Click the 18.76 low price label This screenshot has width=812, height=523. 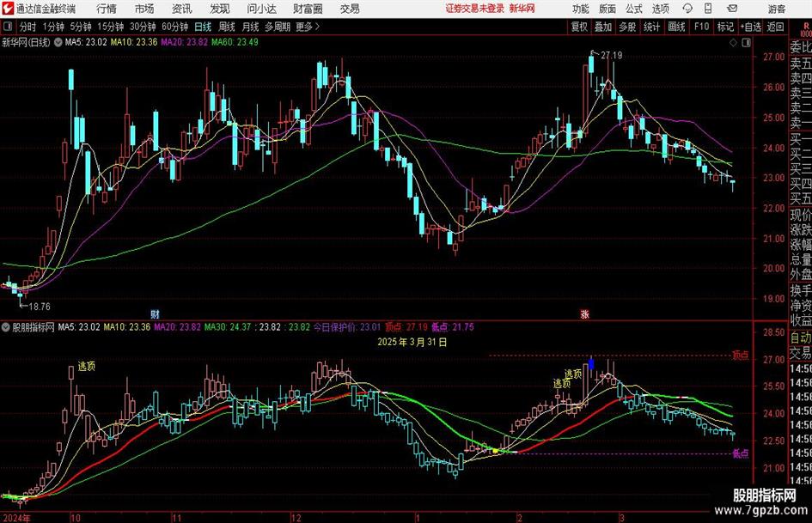coord(40,307)
